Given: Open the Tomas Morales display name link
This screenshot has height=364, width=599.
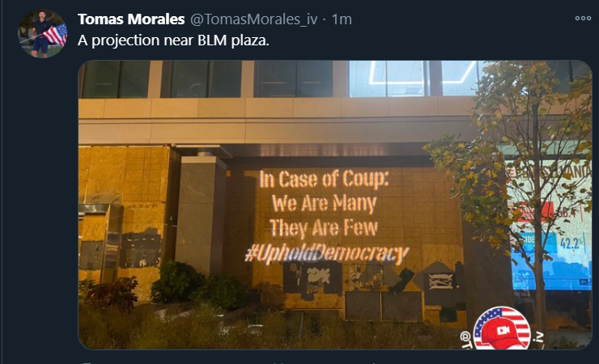Looking at the screenshot, I should [131, 19].
